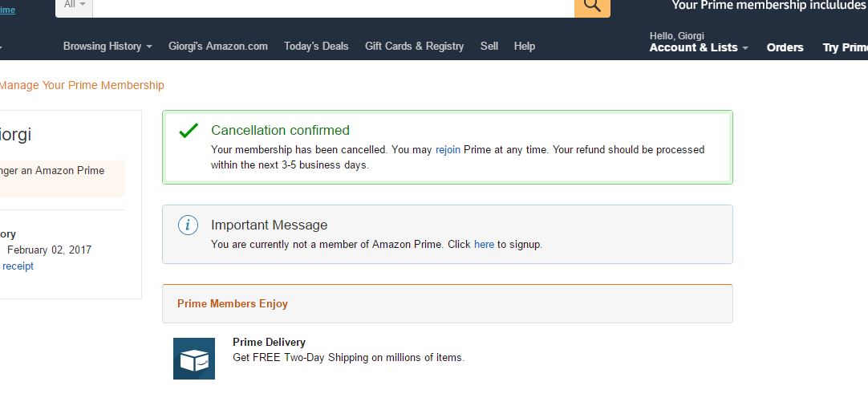The image size is (868, 402).
Task: Open the All search category dropdown
Action: (74, 6)
